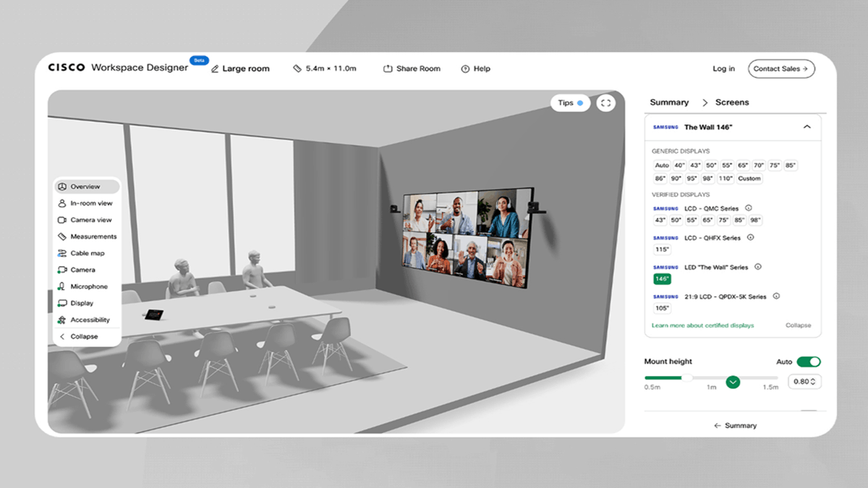The image size is (868, 488).
Task: Open Contact Sales
Action: 781,69
